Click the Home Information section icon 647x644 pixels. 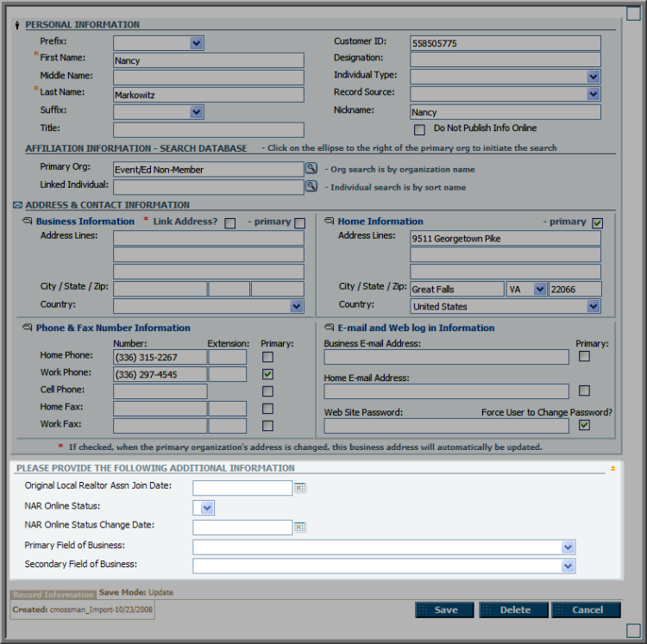(329, 221)
